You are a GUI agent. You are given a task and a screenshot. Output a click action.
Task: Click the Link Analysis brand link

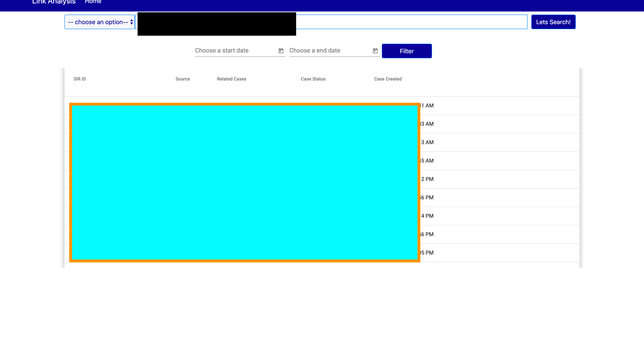coord(54,2)
